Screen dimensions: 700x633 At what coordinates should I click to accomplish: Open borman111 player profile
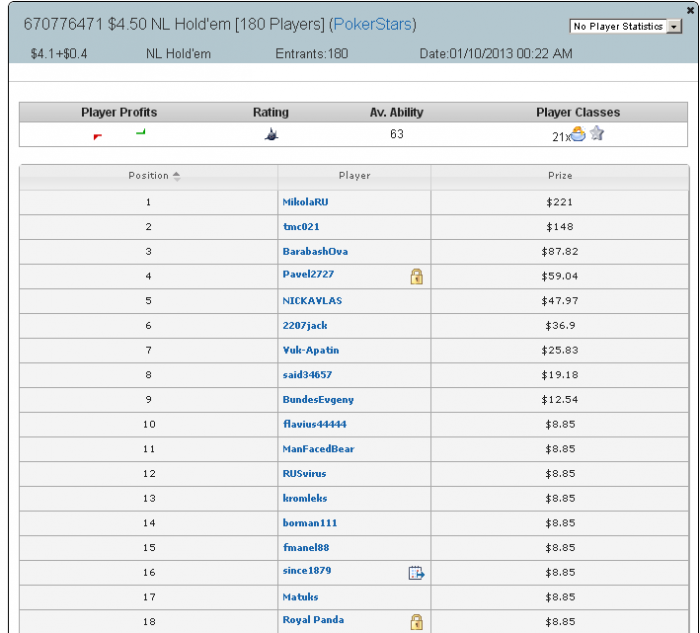click(310, 523)
